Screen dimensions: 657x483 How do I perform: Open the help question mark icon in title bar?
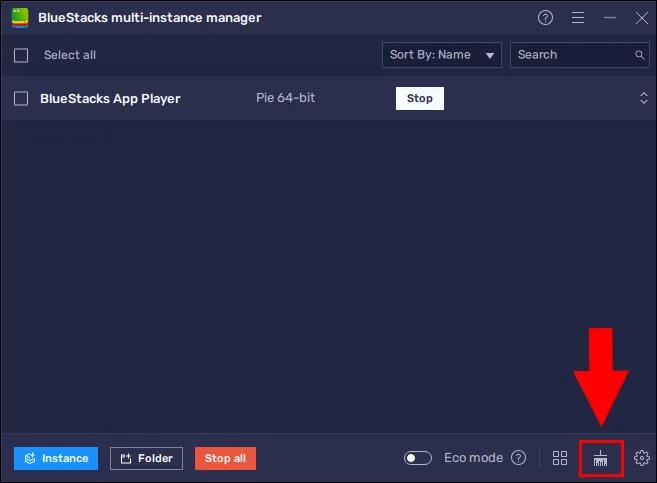(545, 18)
